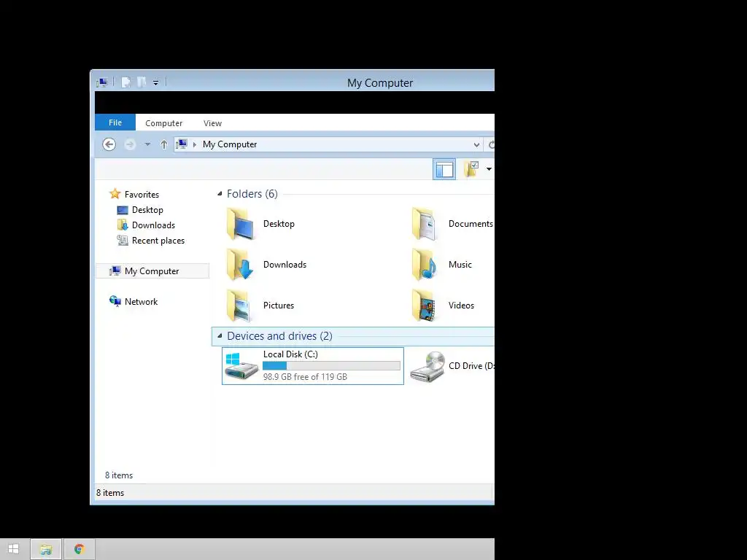The image size is (747, 560).
Task: Click the computer icon in the title bar
Action: tap(102, 82)
